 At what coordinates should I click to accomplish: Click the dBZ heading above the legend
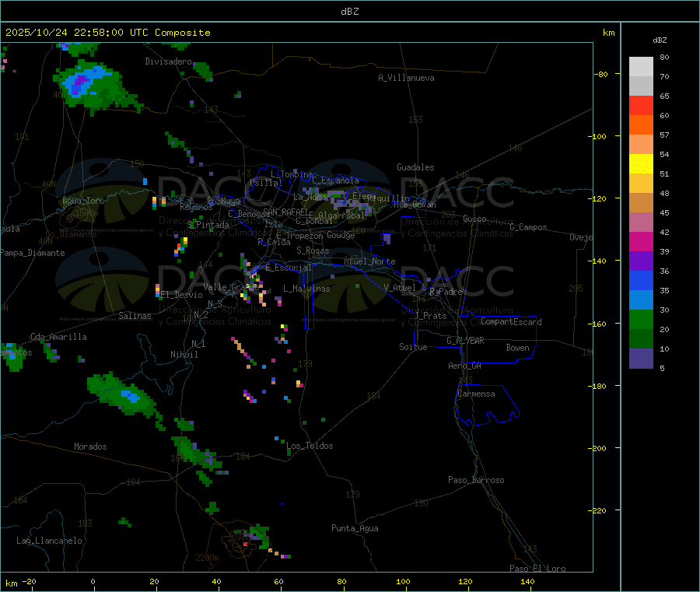pos(660,40)
